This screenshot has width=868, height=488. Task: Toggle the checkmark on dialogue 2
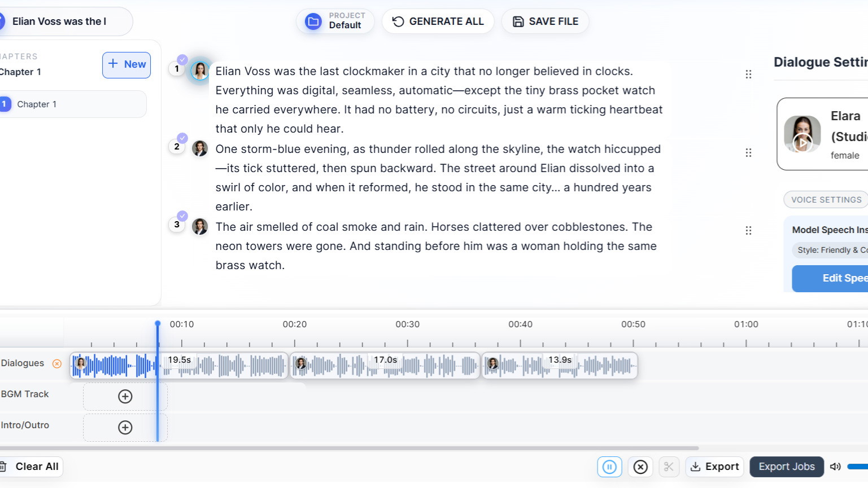click(182, 138)
